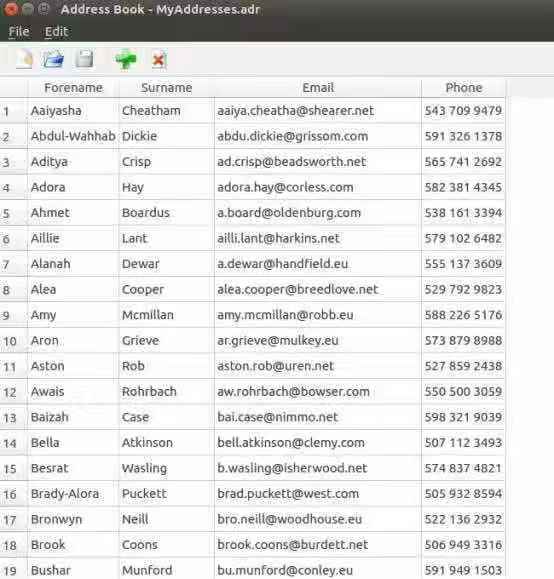Select the forename cell Aillie
This screenshot has height=579, width=554.
pos(73,238)
